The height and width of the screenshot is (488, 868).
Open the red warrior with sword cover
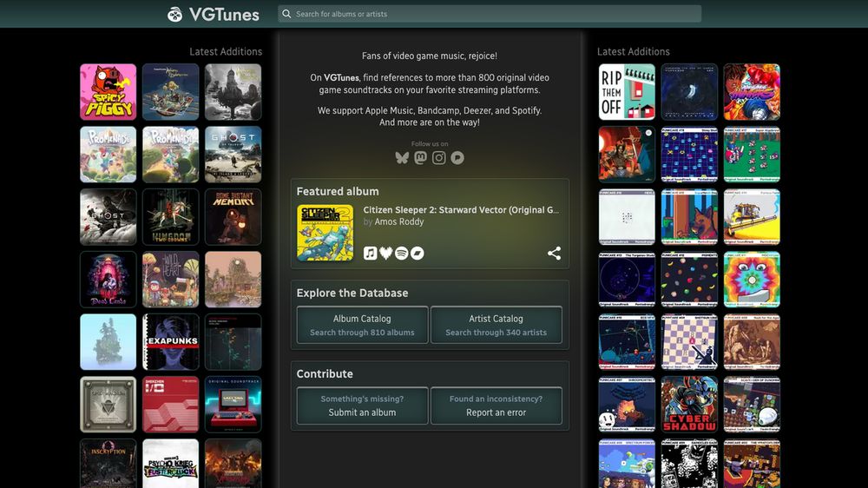click(627, 155)
